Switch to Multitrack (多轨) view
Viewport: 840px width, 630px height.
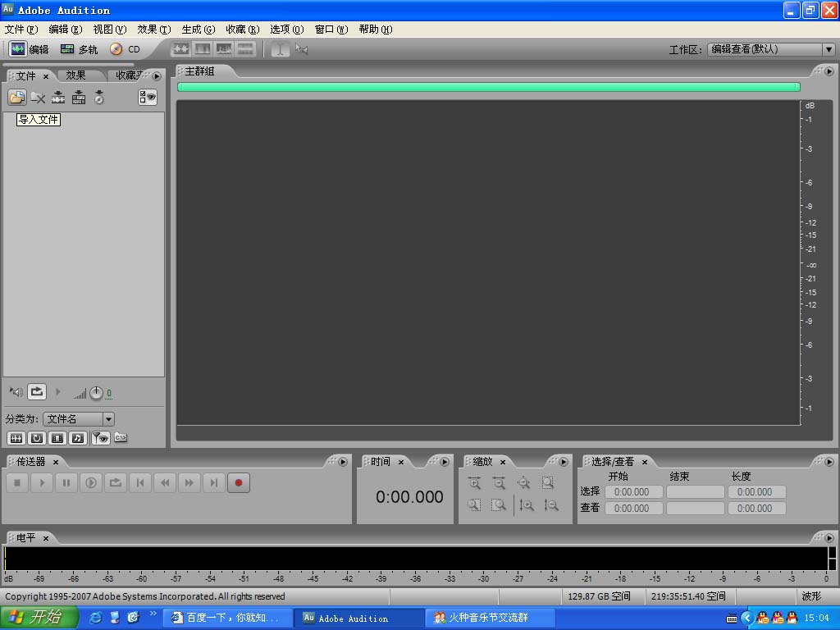pos(79,49)
